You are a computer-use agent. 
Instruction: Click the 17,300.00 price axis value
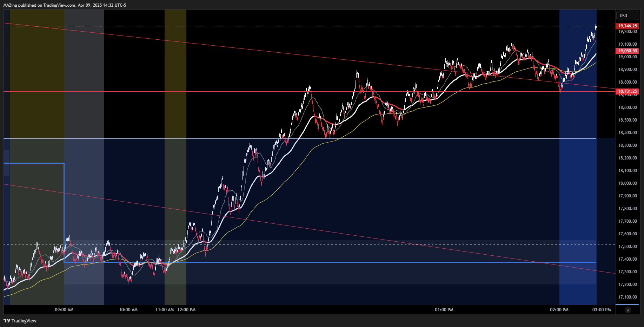[628, 272]
